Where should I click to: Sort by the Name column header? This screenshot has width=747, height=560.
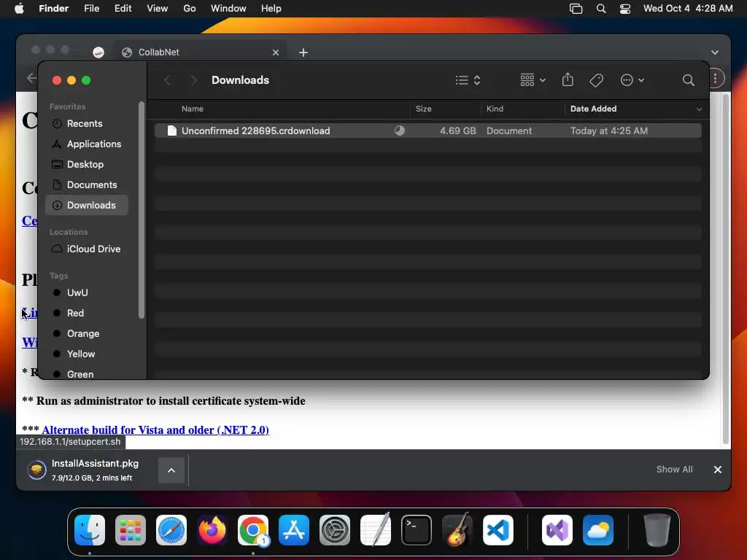tap(193, 109)
